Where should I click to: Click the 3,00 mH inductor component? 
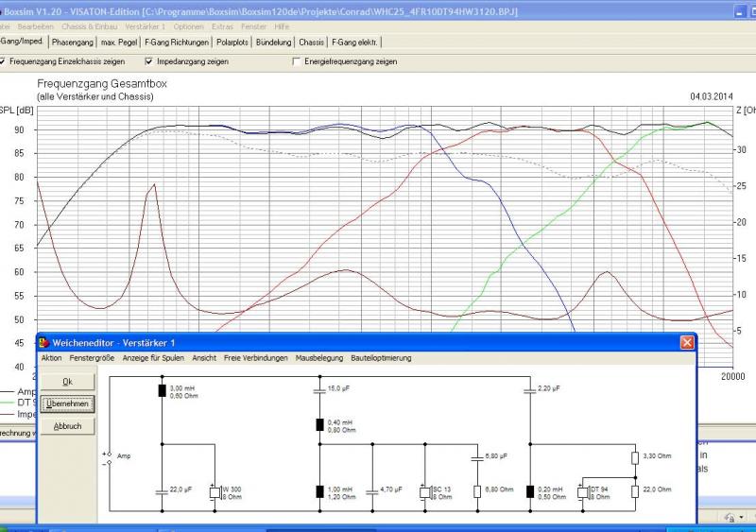[x=162, y=389]
